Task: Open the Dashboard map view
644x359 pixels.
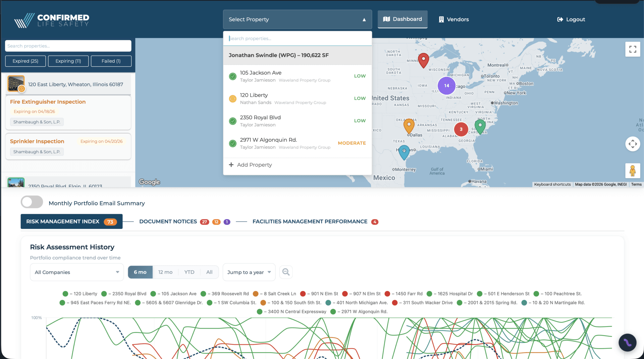Action: 402,19
